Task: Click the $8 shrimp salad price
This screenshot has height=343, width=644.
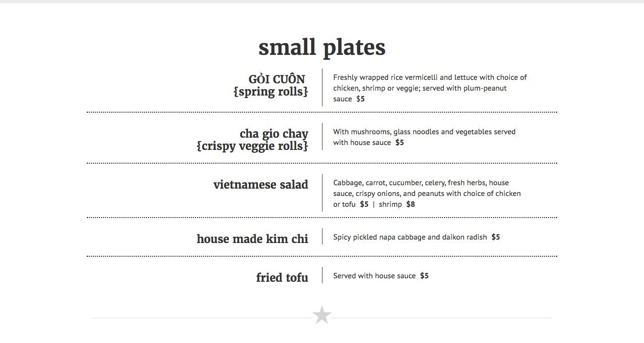Action: (410, 204)
